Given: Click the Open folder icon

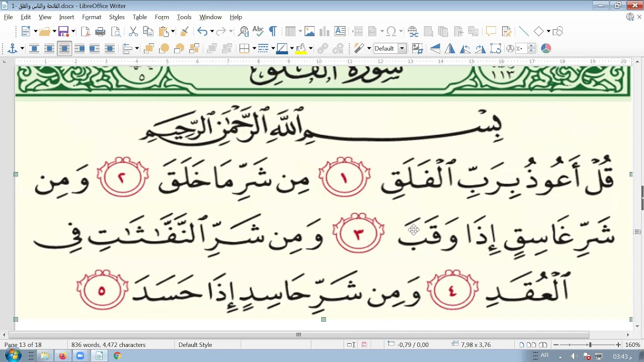Looking at the screenshot, I should point(44,32).
